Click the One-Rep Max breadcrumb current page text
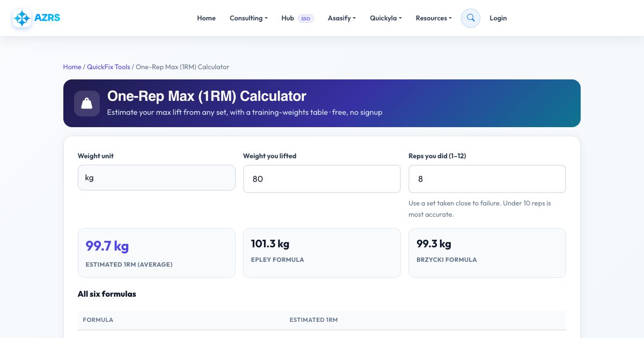The height and width of the screenshot is (338, 644). point(182,67)
